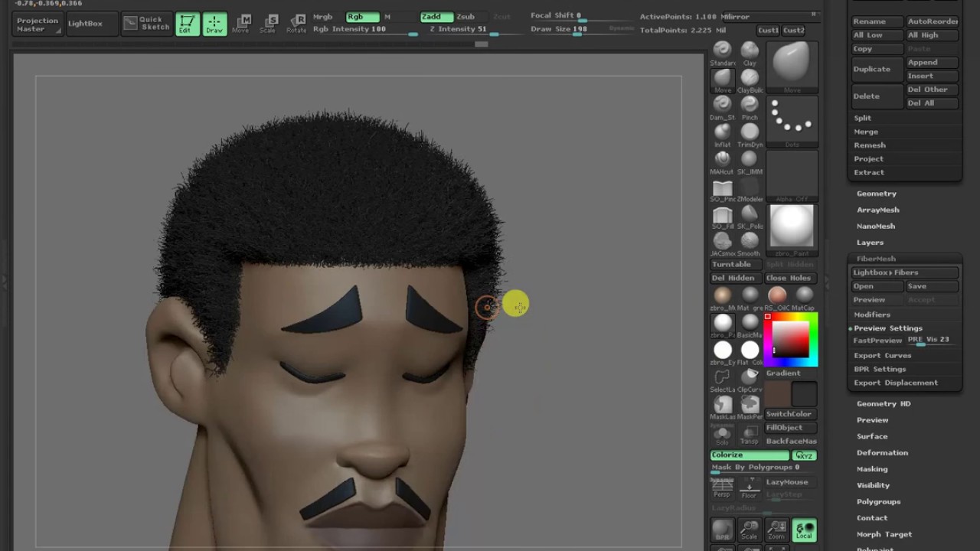Activate the Scale transform mode in top toolbar

[x=269, y=24]
